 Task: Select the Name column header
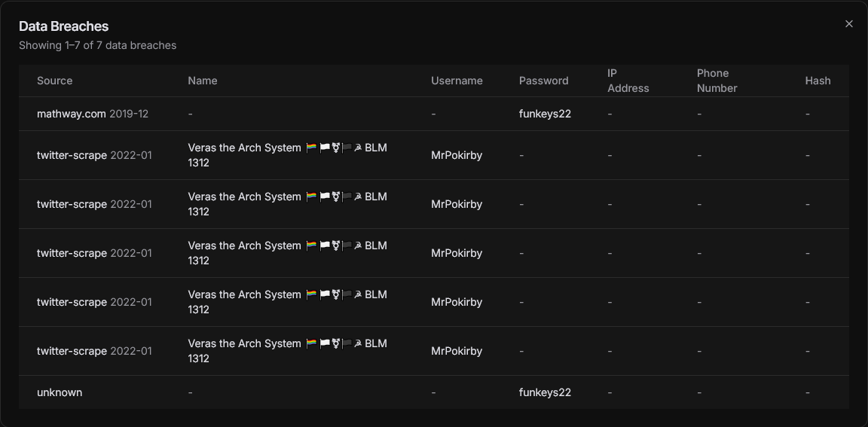coord(203,81)
